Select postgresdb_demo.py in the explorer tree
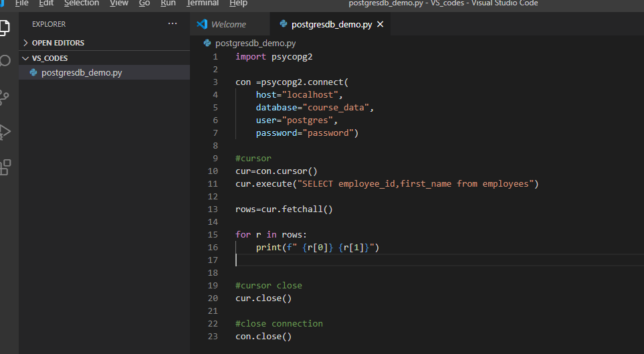 (x=104, y=72)
